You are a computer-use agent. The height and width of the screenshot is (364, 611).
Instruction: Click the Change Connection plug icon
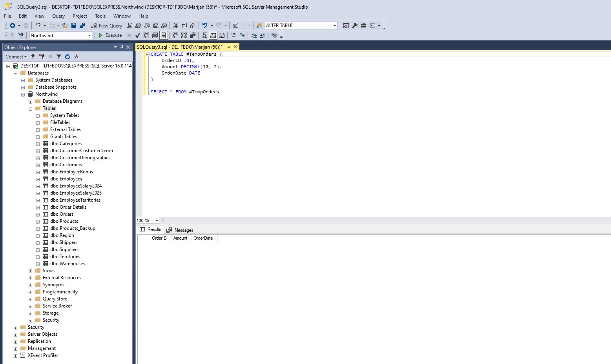click(x=21, y=35)
